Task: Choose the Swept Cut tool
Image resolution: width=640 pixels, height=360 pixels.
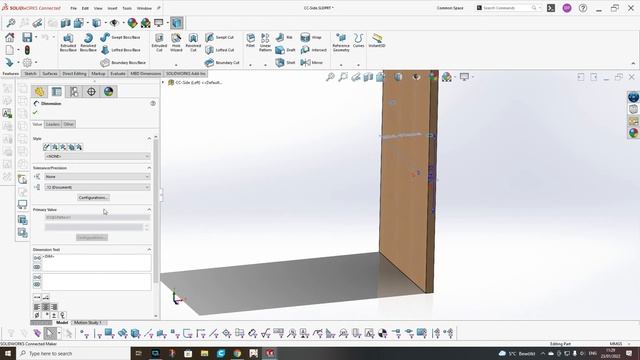Action: pos(220,37)
